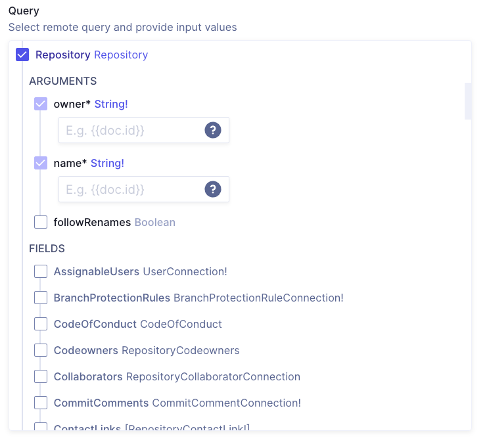Select the BranchProtectionRules field checkbox
This screenshot has height=448, width=489.
coord(41,298)
